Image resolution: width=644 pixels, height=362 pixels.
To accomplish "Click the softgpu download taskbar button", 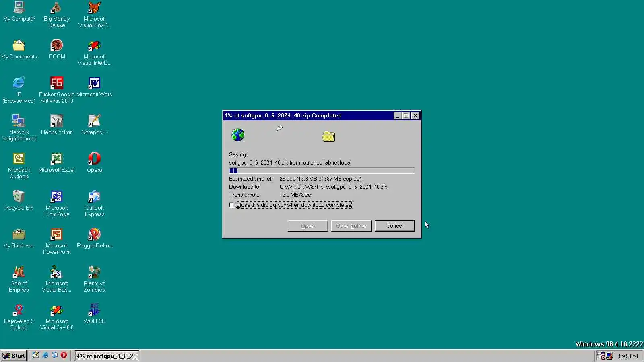I will tap(107, 356).
